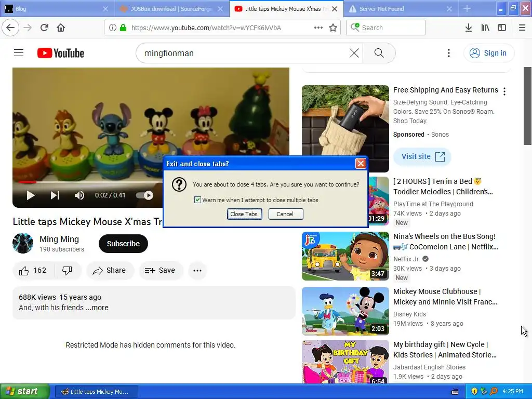
Task: Open a new tab with plus button
Action: (x=467, y=8)
